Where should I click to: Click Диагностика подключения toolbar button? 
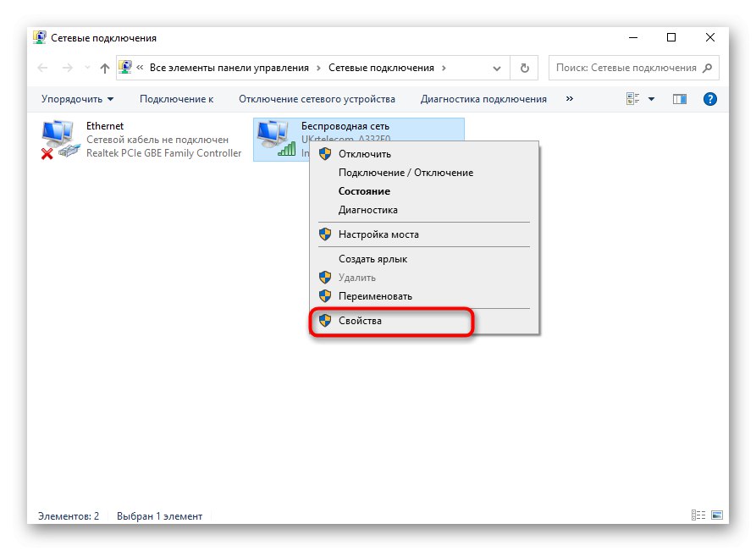click(x=483, y=99)
